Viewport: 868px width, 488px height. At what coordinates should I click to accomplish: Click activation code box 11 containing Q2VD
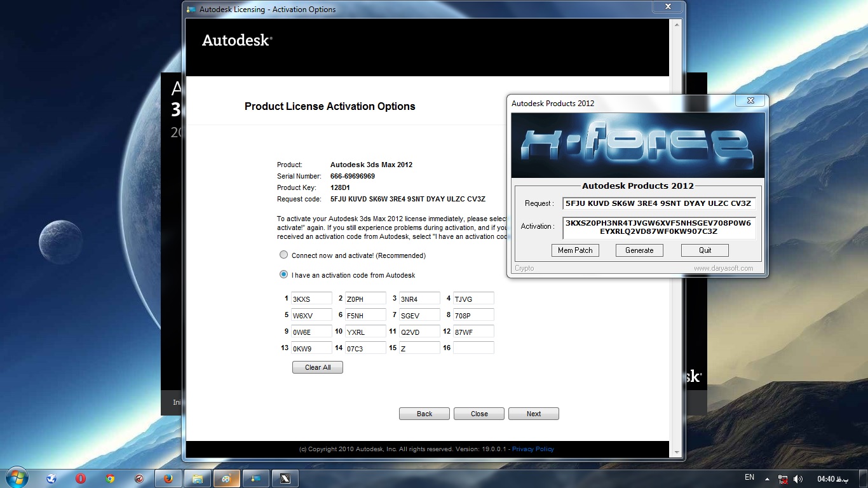pos(419,332)
